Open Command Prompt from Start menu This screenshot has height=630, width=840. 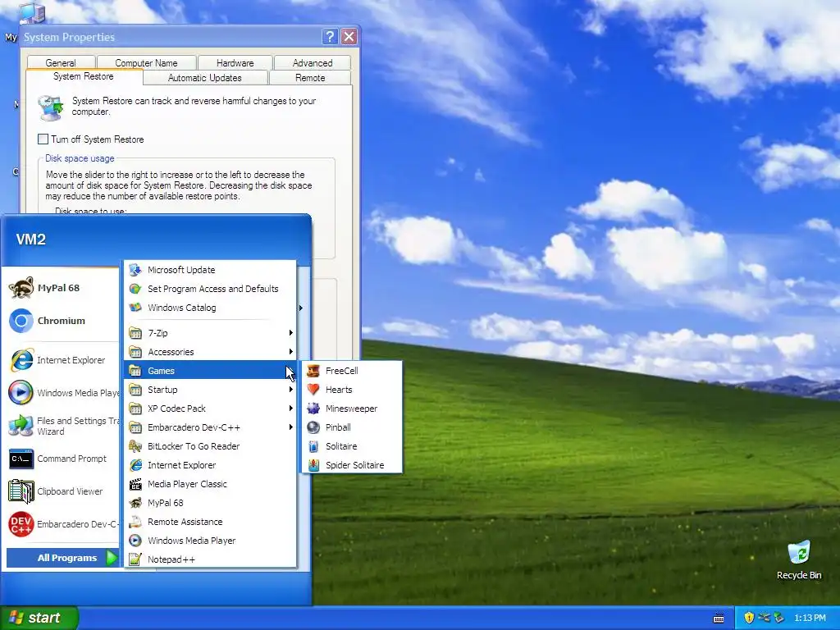tap(62, 459)
